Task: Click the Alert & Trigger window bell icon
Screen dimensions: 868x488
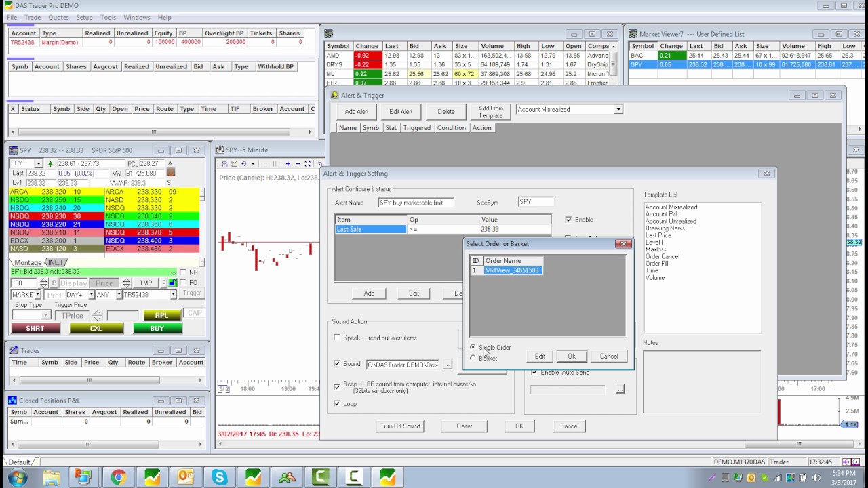Action: 334,96
